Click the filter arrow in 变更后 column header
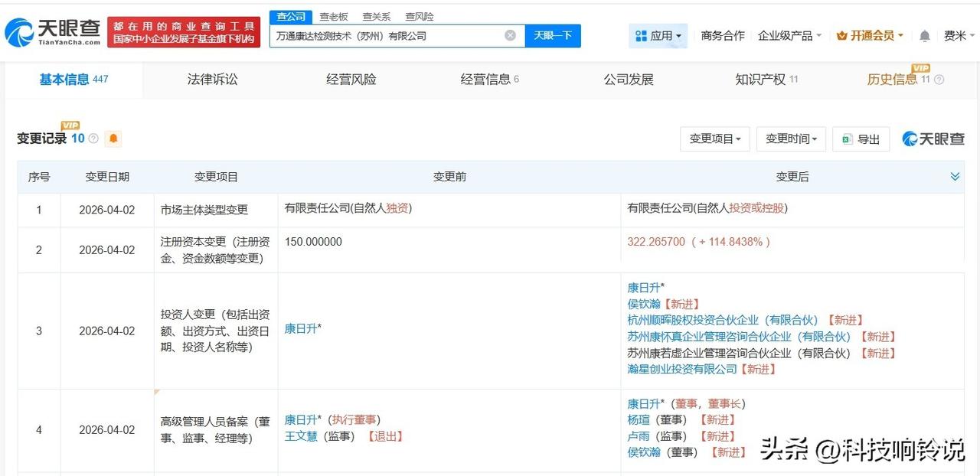 coord(955,176)
